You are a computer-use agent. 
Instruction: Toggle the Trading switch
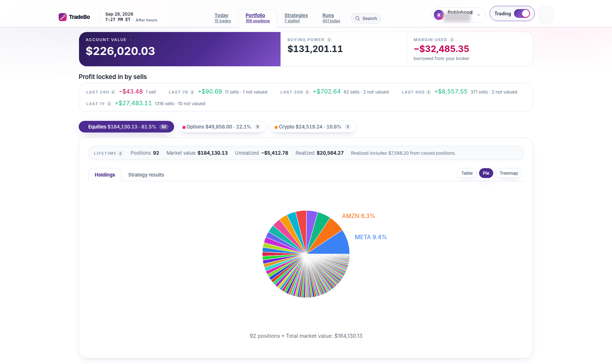(522, 13)
